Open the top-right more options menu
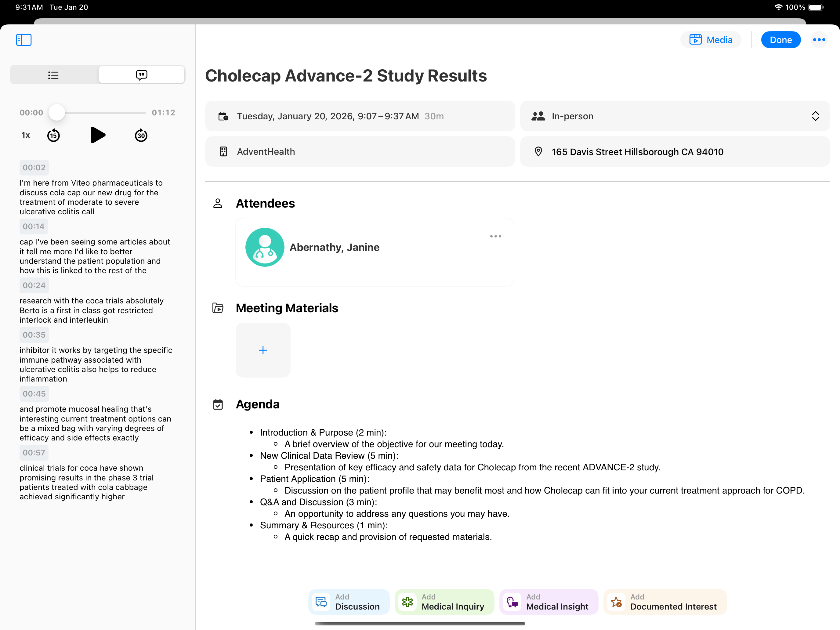This screenshot has height=630, width=840. point(819,40)
